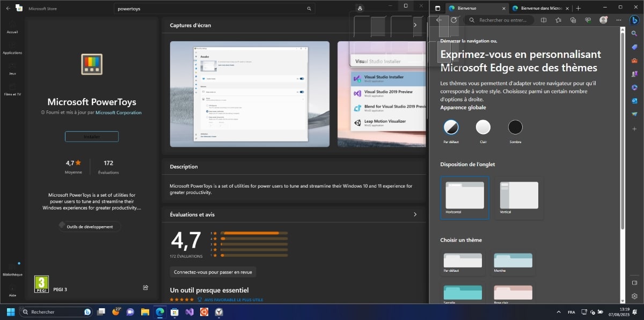This screenshot has height=320, width=644.
Task: Pick the Par défaut theme
Action: [x=463, y=263]
